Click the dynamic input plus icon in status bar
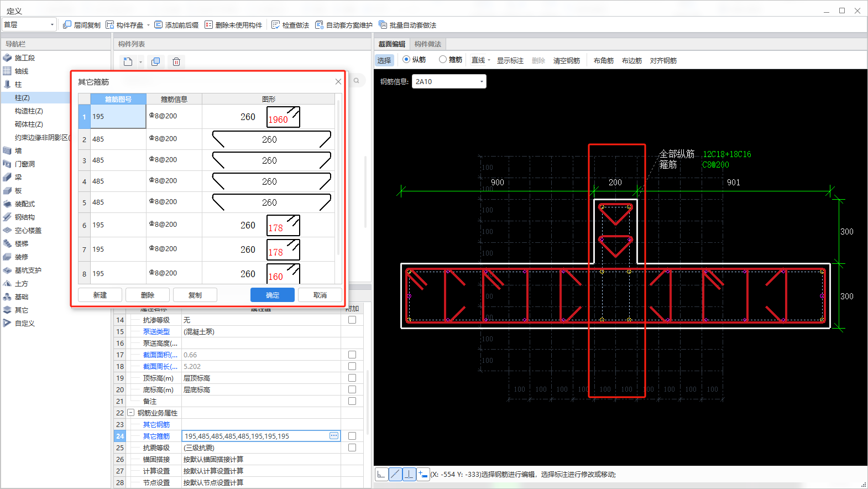868x489 pixels. tap(423, 474)
